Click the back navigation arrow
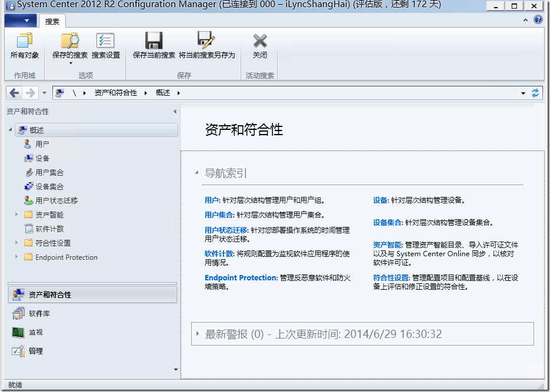 coord(14,93)
